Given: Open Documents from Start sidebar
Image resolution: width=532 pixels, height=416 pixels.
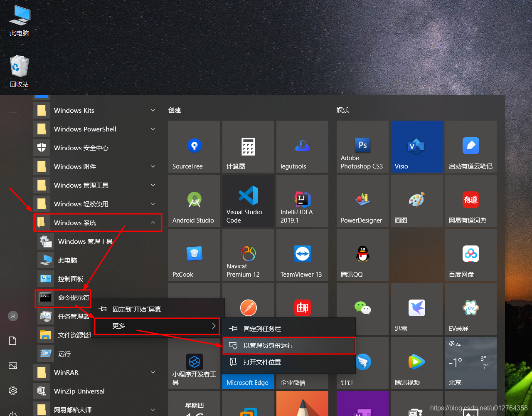Looking at the screenshot, I should point(13,341).
